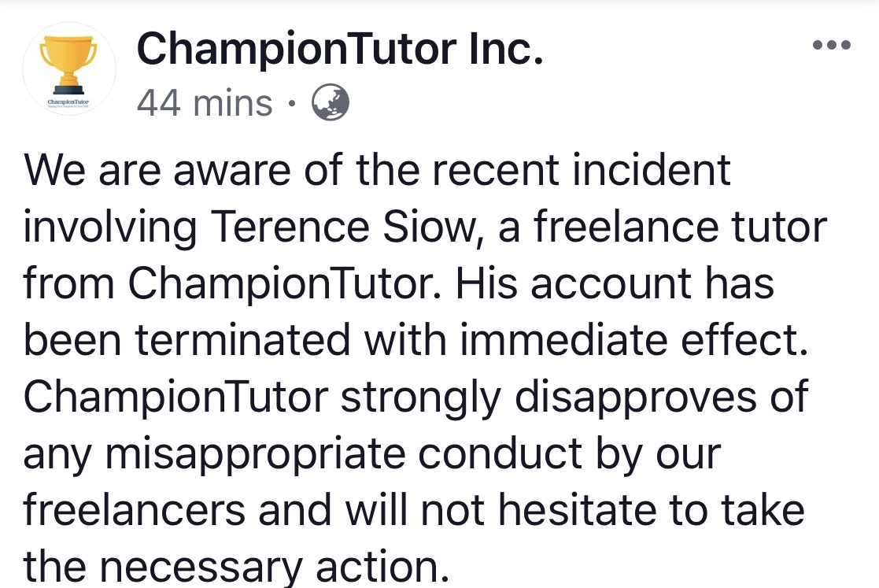Click the word 'conduct' in post body
The height and width of the screenshot is (588, 879).
(500, 453)
